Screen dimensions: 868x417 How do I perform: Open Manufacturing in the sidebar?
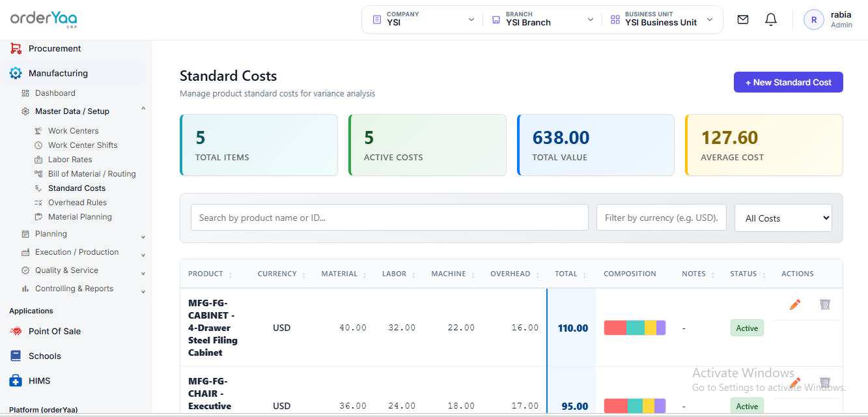[x=58, y=73]
